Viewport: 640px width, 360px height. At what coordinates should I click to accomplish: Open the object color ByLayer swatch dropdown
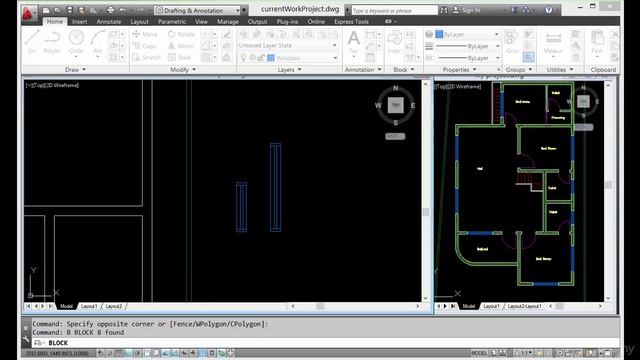pos(468,34)
